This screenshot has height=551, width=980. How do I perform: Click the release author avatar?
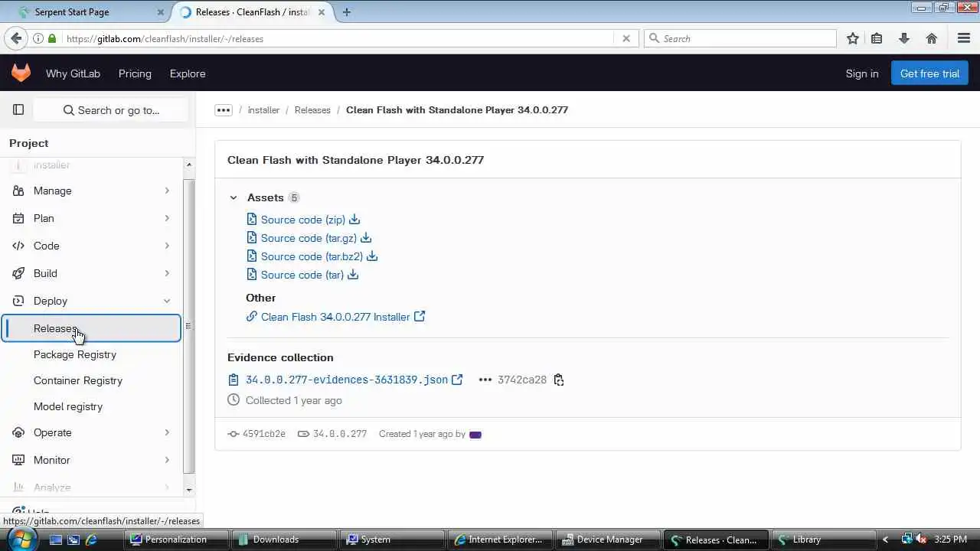pos(475,434)
